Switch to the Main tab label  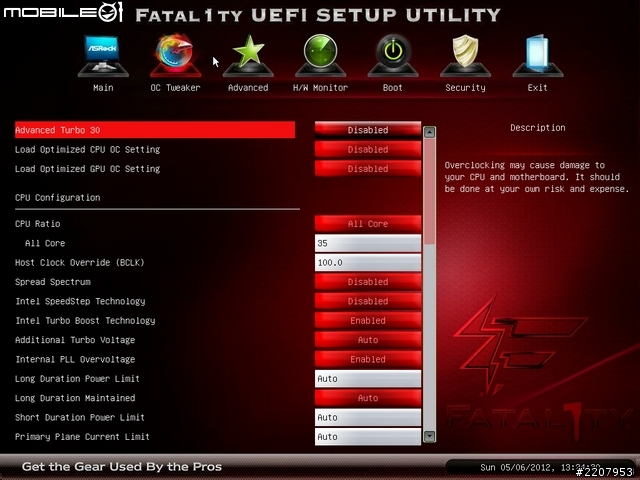pyautogui.click(x=103, y=87)
